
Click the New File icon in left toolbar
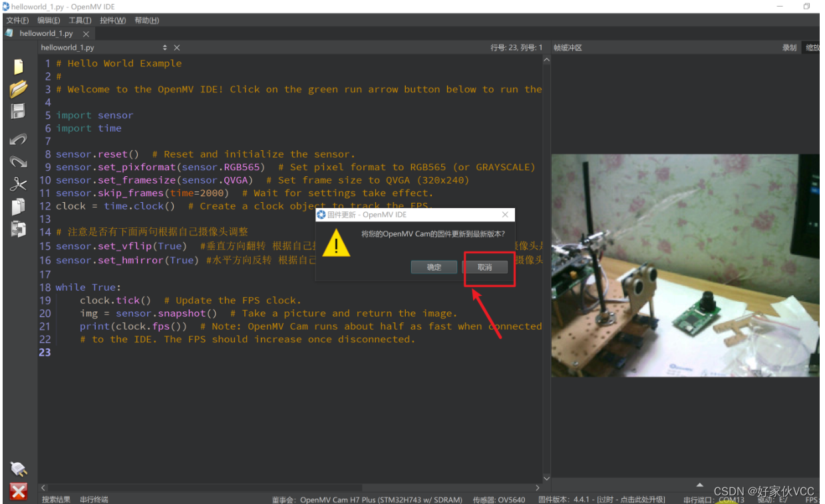(18, 66)
